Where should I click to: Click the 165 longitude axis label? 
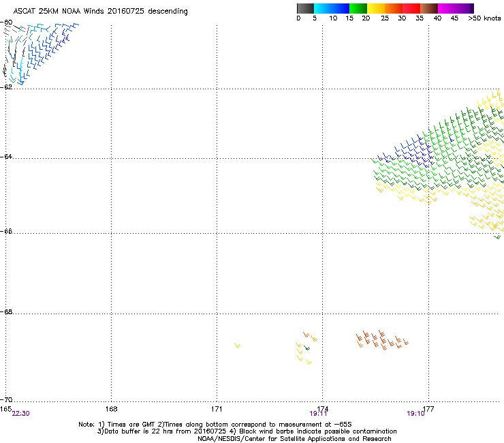5,409
